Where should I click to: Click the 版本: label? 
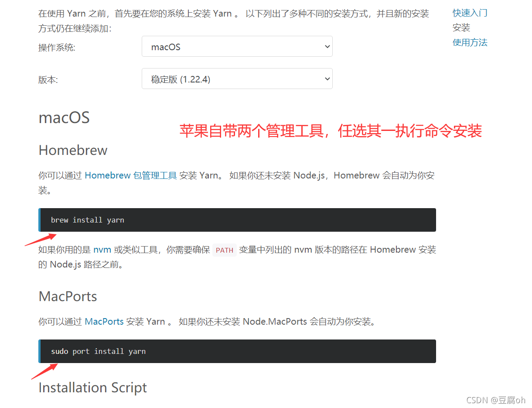pyautogui.click(x=48, y=80)
